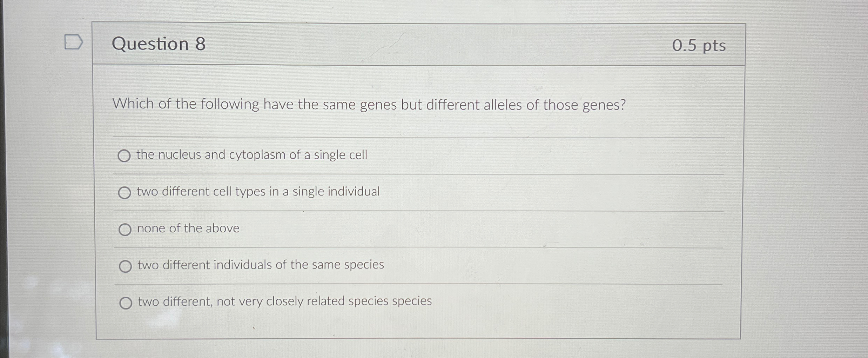Click the flag marker to bookmark this question
This screenshot has width=868, height=358.
coord(74,42)
